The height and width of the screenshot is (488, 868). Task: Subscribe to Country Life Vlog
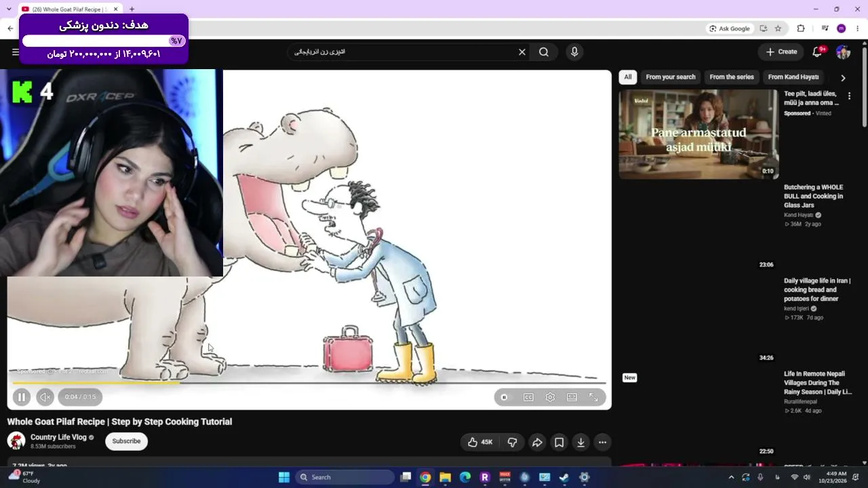pos(126,441)
